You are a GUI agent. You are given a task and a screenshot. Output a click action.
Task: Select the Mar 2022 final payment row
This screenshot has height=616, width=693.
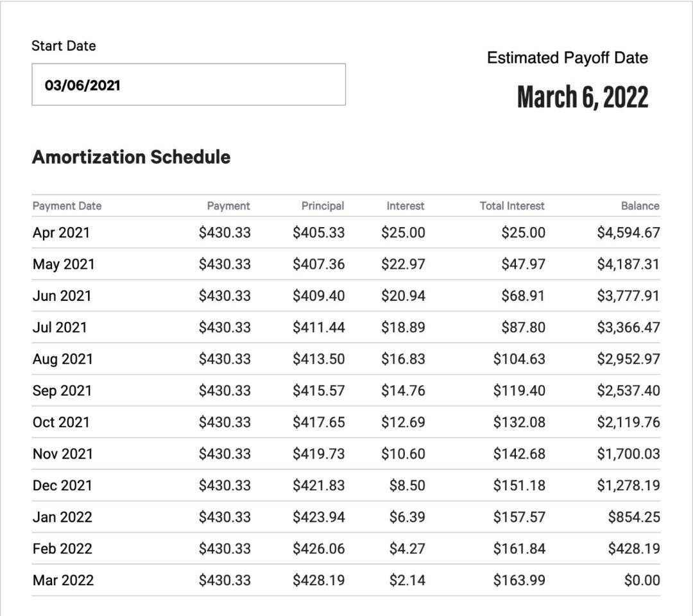click(x=62, y=579)
